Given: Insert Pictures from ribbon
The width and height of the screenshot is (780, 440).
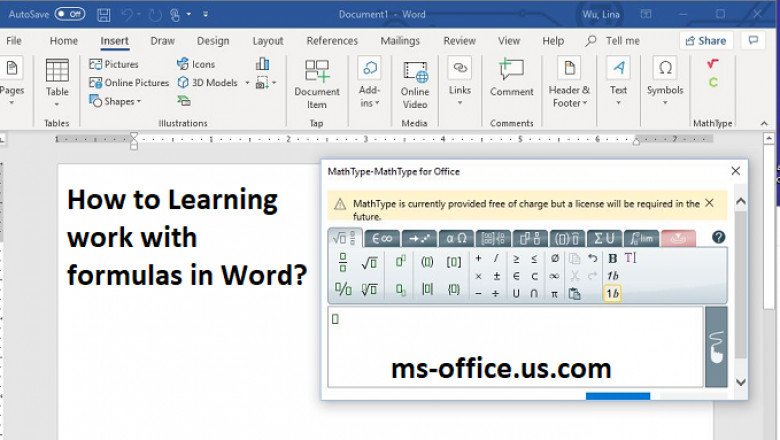Looking at the screenshot, I should [x=114, y=64].
